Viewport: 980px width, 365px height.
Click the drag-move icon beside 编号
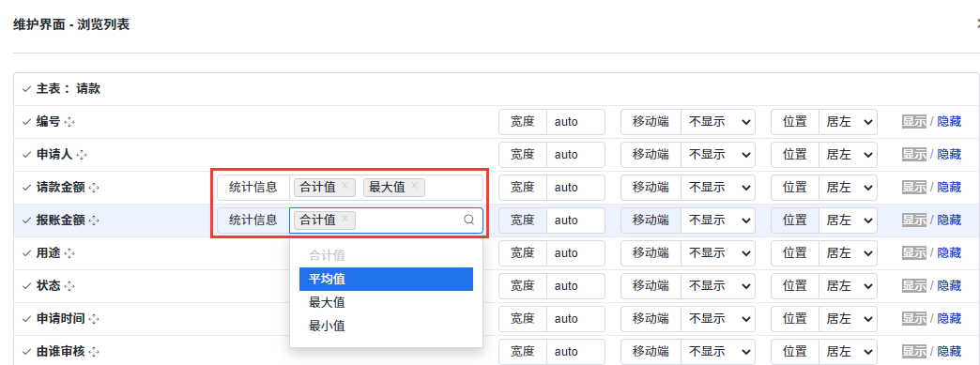(x=69, y=122)
